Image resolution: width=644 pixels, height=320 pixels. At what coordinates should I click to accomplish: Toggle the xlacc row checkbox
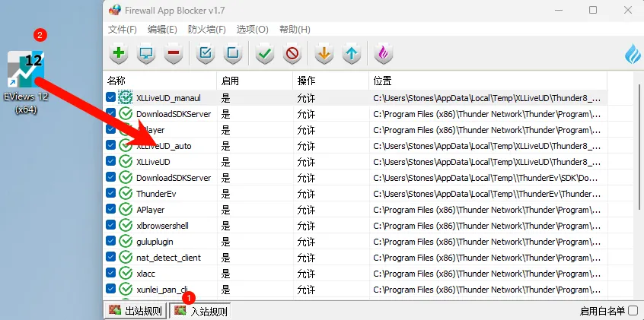(x=110, y=273)
